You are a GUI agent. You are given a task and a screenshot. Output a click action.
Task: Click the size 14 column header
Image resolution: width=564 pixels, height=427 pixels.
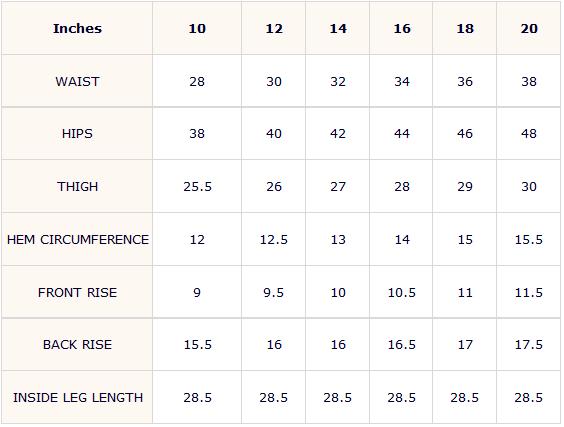[338, 28]
